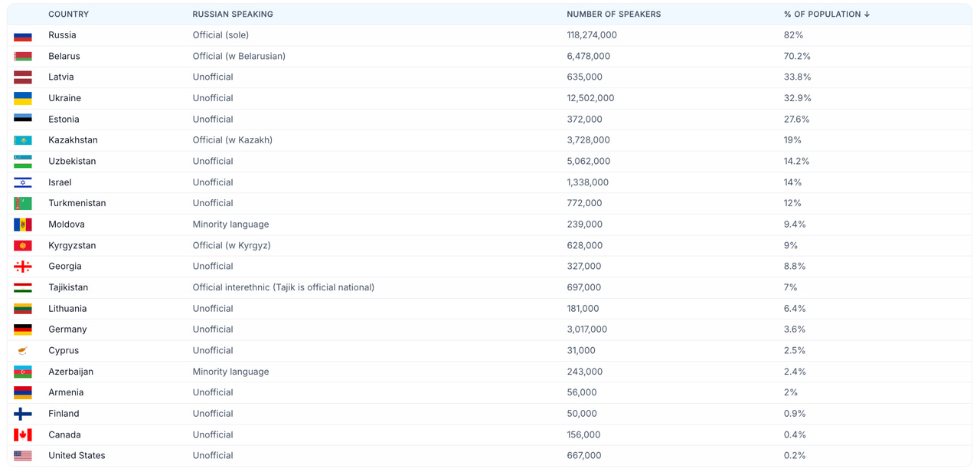This screenshot has width=980, height=472.
Task: Select the country name Finland
Action: pos(64,414)
